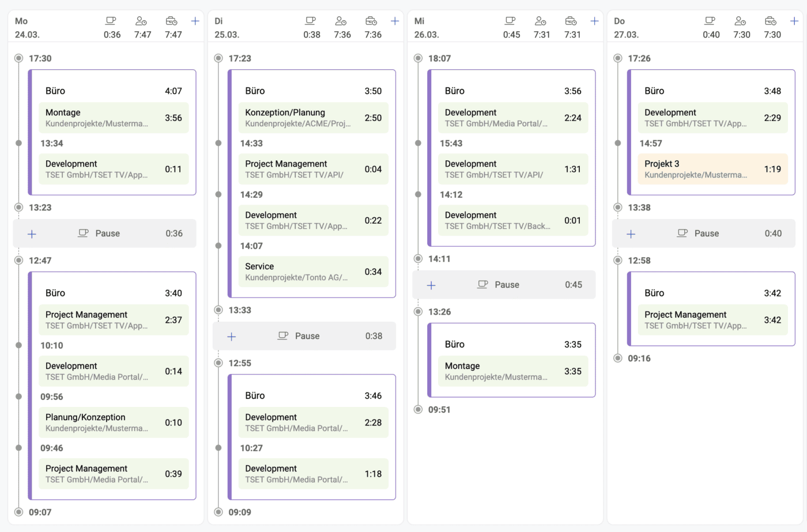This screenshot has width=807, height=532.
Task: Click the plus icon in Tuesday's header
Action: point(395,21)
